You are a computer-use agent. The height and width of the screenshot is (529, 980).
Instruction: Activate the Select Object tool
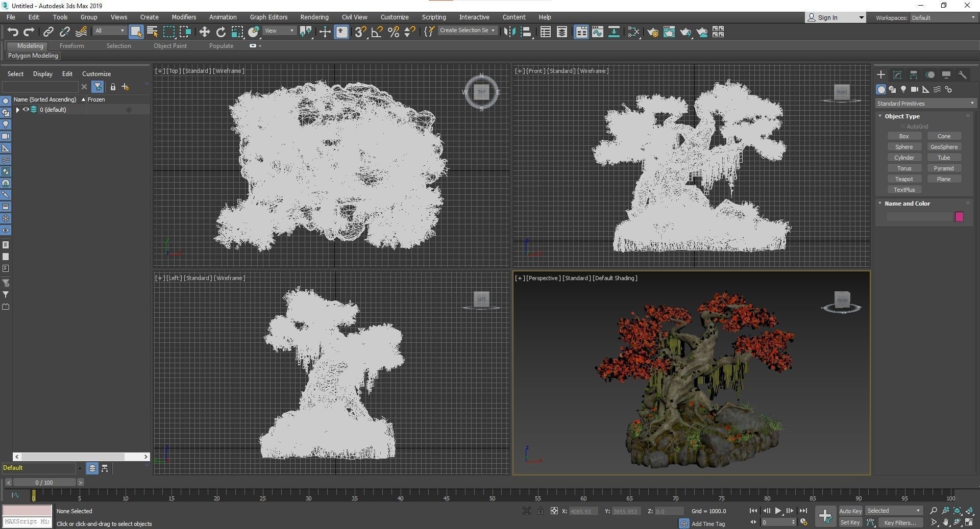click(136, 32)
